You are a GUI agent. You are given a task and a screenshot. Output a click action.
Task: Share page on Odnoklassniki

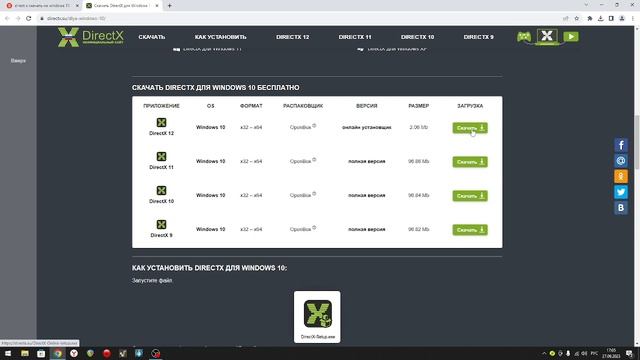pos(621,176)
